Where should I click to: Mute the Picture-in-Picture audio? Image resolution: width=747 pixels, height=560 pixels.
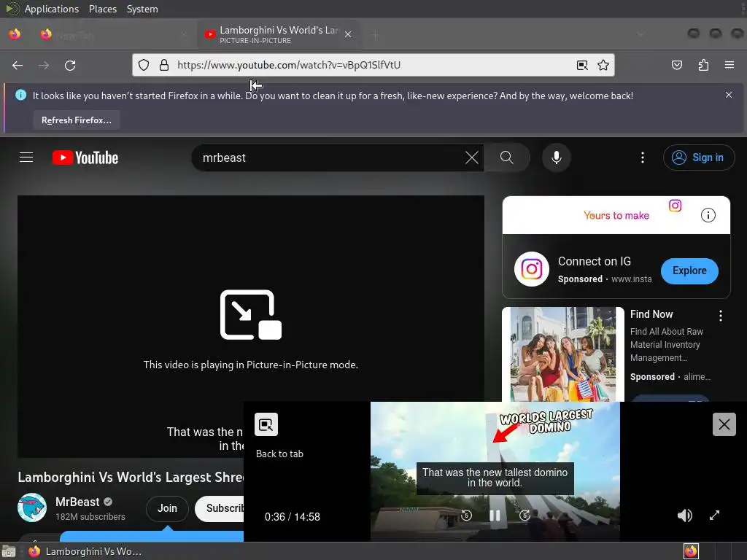pos(684,516)
